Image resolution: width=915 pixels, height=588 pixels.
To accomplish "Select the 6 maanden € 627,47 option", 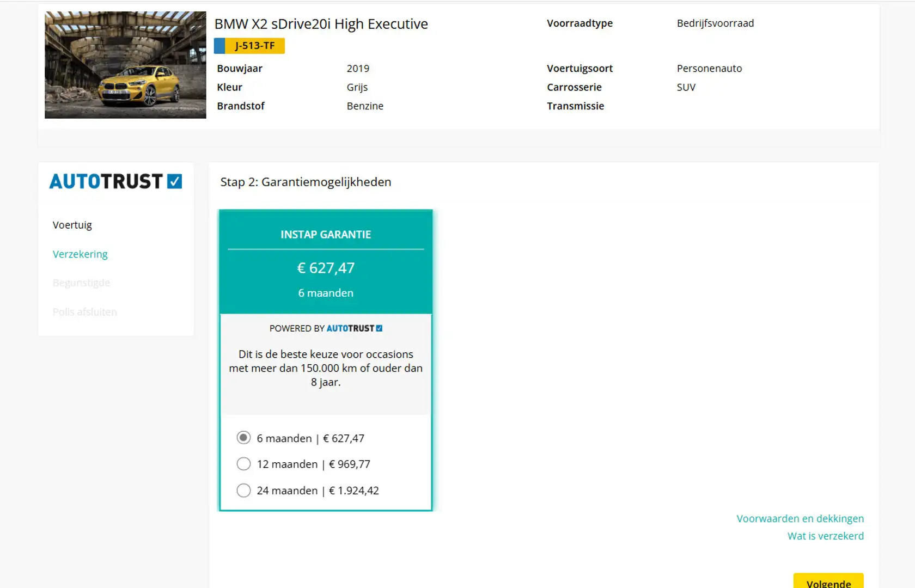I will pos(243,438).
